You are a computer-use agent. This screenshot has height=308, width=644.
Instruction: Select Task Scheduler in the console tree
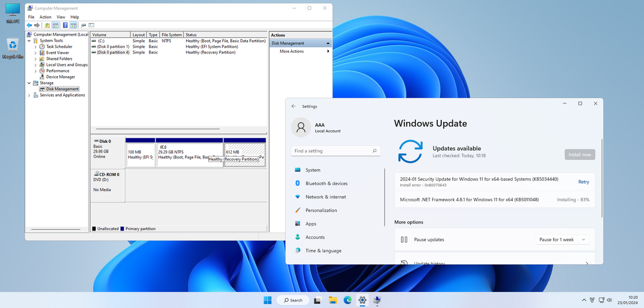[x=56, y=47]
